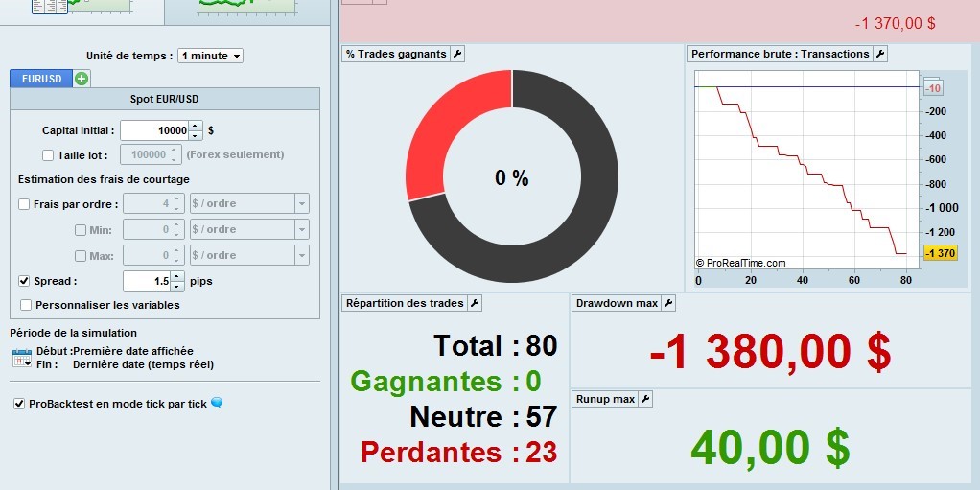Click the -1 370 yellow price label
Viewport: 980px width, 490px height.
pyautogui.click(x=940, y=253)
